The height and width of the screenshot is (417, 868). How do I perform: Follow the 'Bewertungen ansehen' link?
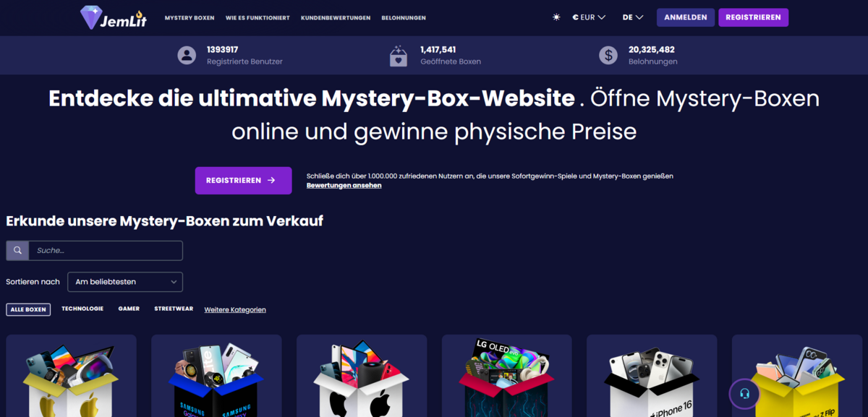[344, 186]
